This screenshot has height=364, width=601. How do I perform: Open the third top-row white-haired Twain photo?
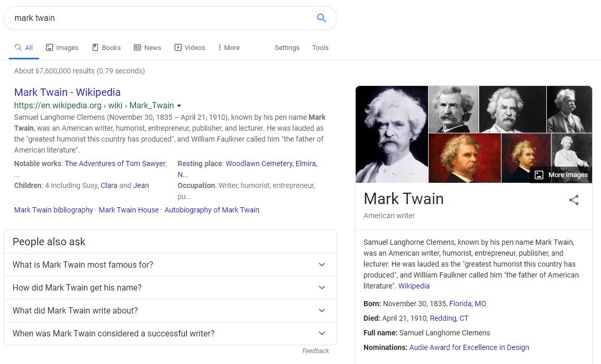pos(512,109)
